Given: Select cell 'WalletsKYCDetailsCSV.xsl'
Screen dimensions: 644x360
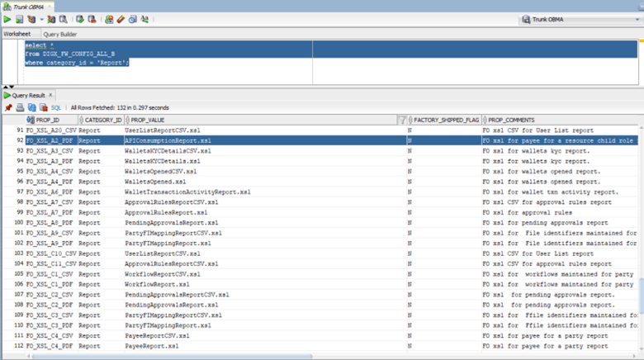Looking at the screenshot, I should (168, 151).
